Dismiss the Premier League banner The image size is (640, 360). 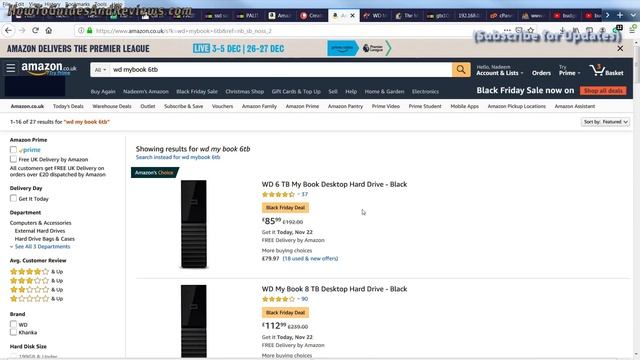[x=620, y=48]
